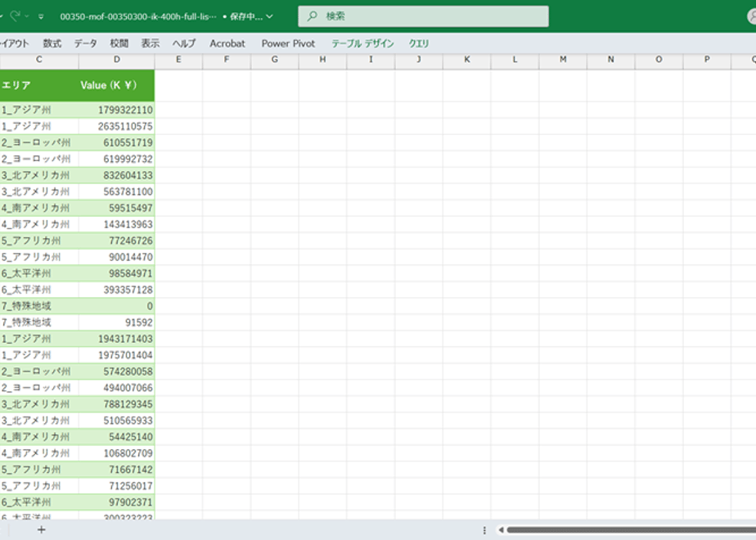Select 4_南アメリカ州 cell beside 59515497
756x540 pixels.
39,209
